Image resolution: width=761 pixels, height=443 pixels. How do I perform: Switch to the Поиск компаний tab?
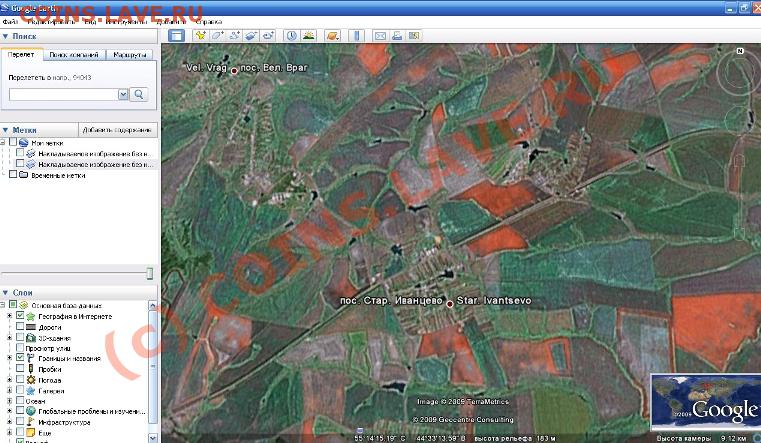coord(74,55)
